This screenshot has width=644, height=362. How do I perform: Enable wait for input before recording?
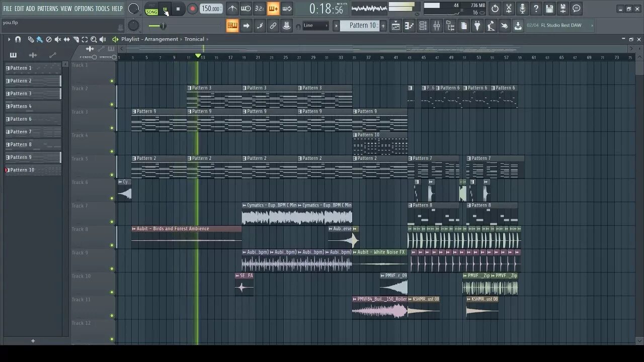pos(246,9)
